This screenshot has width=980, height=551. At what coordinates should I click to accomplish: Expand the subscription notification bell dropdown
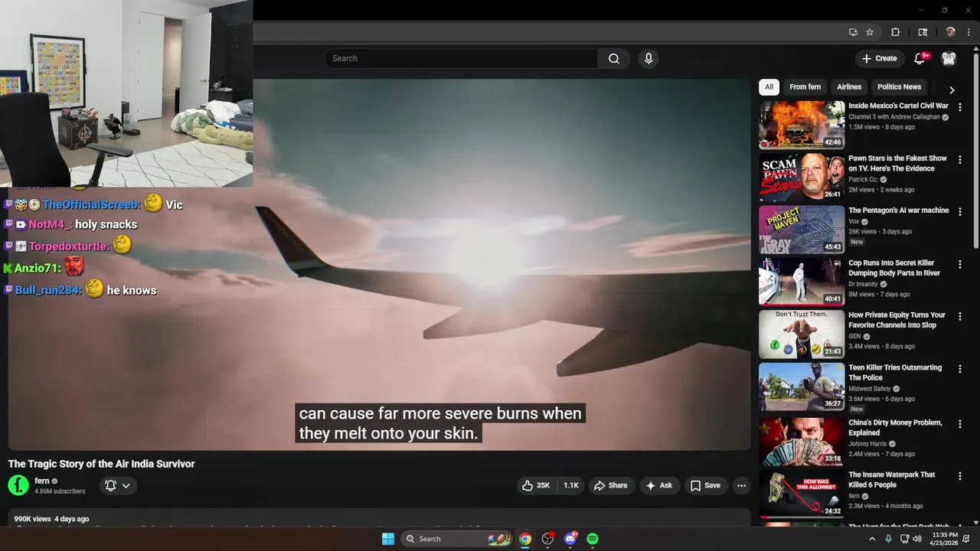click(x=118, y=485)
